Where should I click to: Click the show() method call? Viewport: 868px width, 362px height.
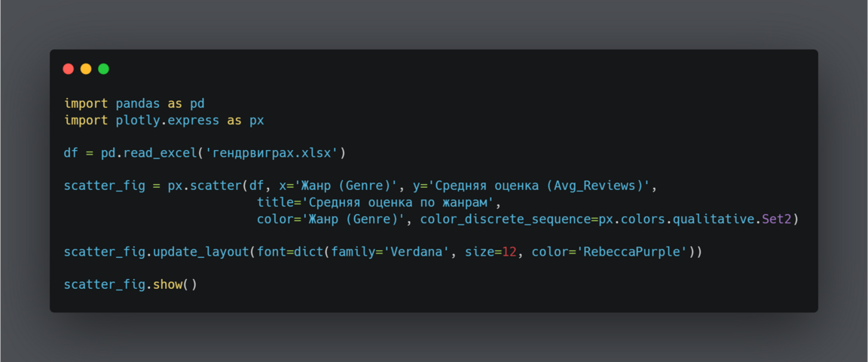175,284
